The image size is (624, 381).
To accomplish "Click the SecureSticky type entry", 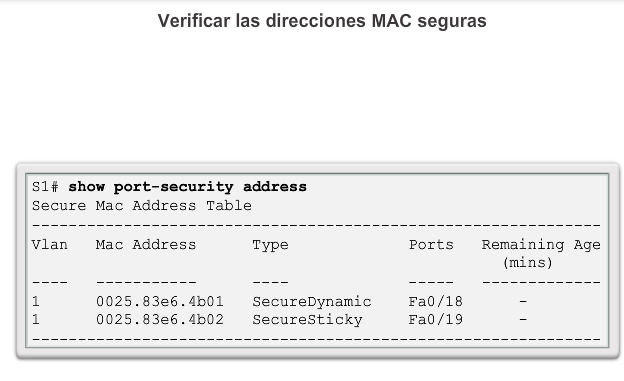I will pyautogui.click(x=307, y=320).
